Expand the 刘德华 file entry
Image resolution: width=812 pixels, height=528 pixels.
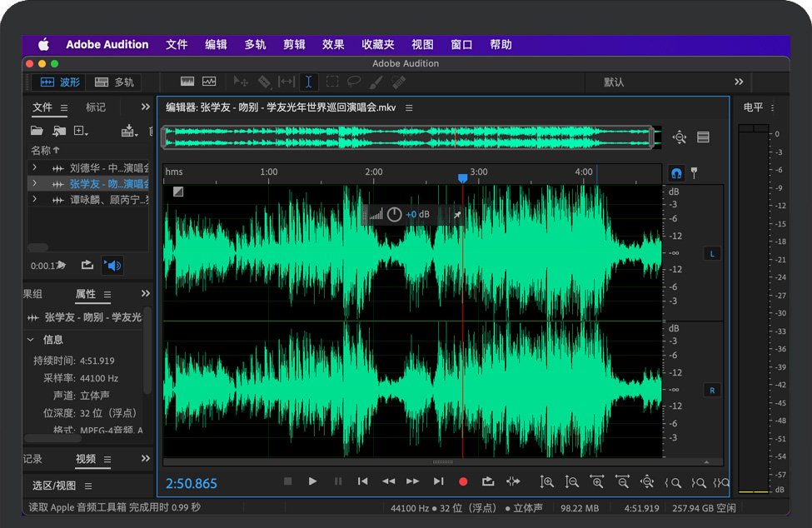click(x=34, y=167)
